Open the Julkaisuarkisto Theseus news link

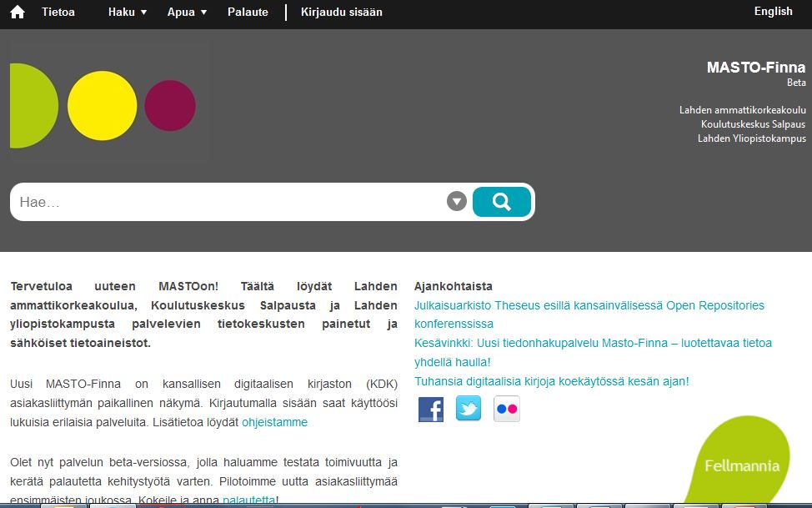click(x=589, y=314)
